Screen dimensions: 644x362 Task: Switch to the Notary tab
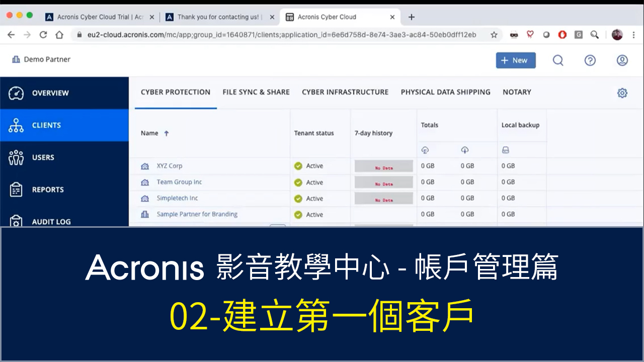tap(517, 92)
